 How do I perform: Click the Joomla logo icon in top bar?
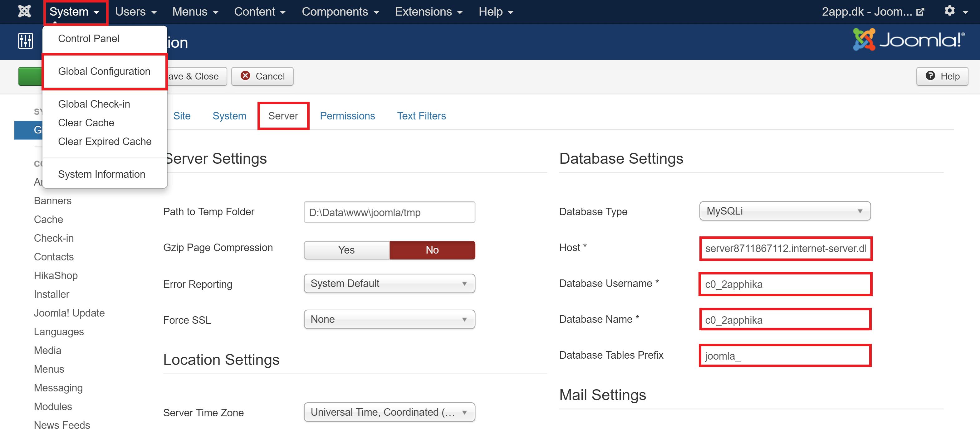pyautogui.click(x=25, y=12)
